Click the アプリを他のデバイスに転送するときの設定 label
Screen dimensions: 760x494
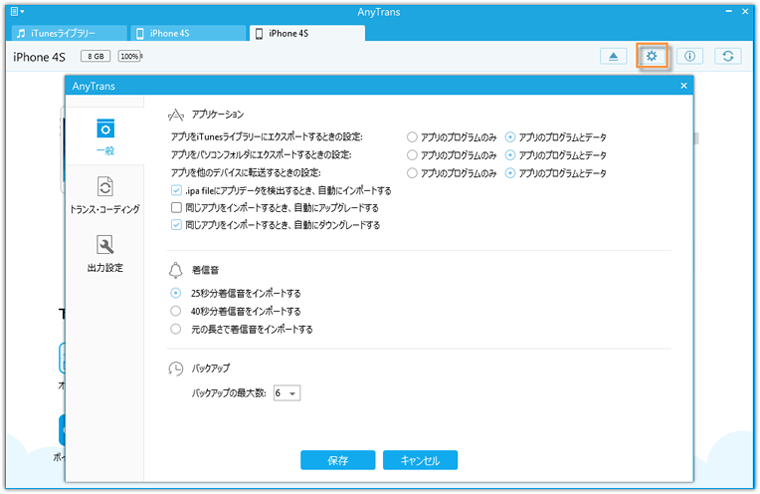246,173
